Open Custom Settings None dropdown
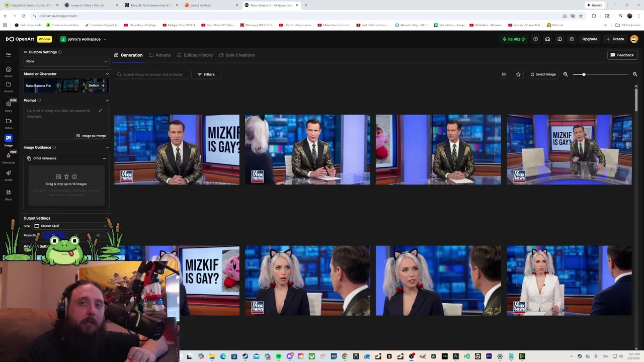644x362 pixels. pos(66,61)
